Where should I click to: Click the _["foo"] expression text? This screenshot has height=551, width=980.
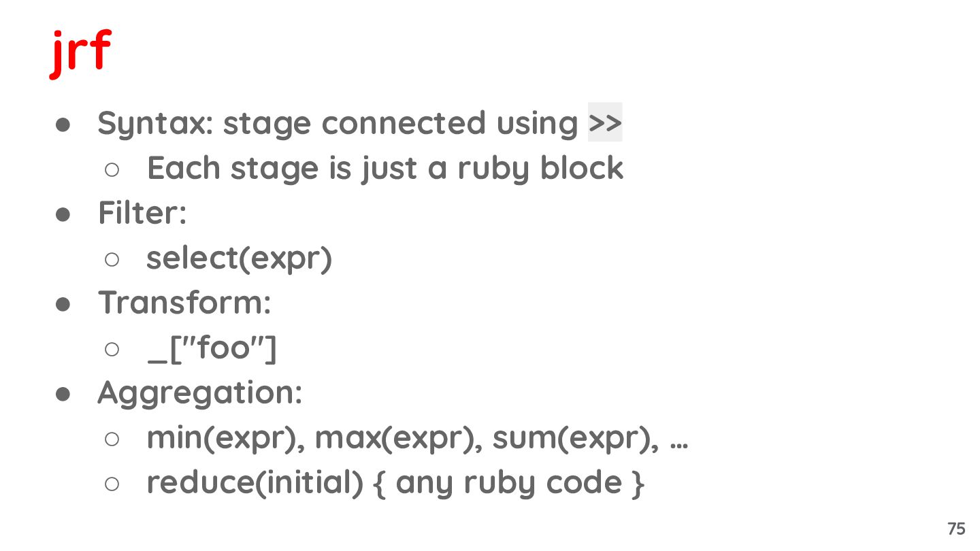point(212,348)
